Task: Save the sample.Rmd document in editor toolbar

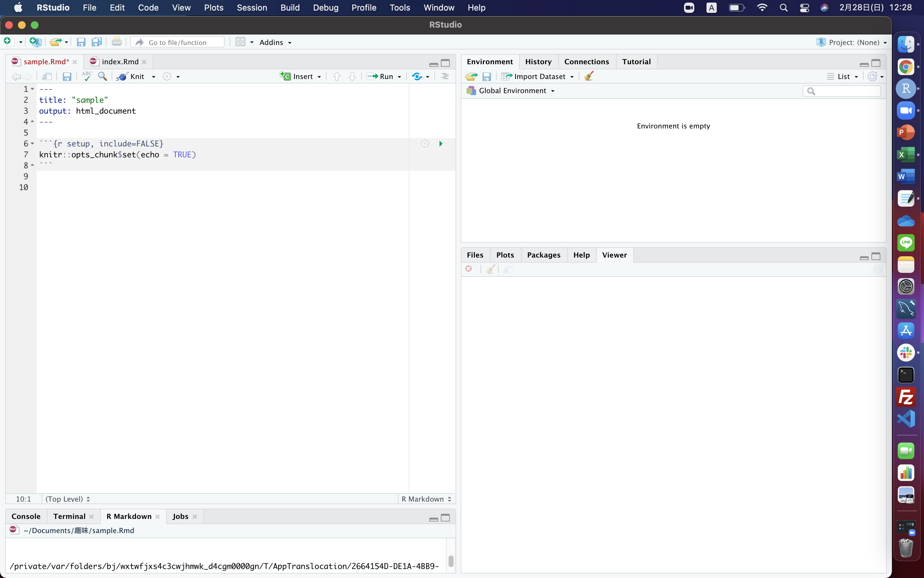Action: click(67, 76)
